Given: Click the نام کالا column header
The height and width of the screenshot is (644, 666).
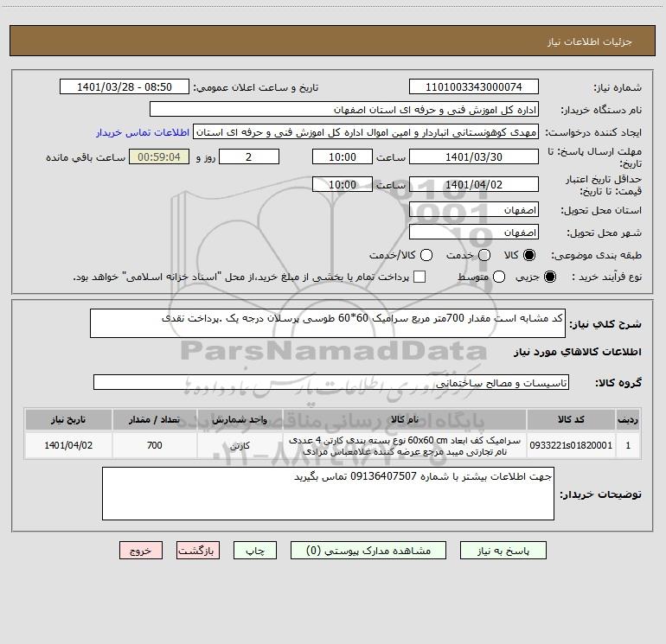Looking at the screenshot, I should [x=405, y=419].
